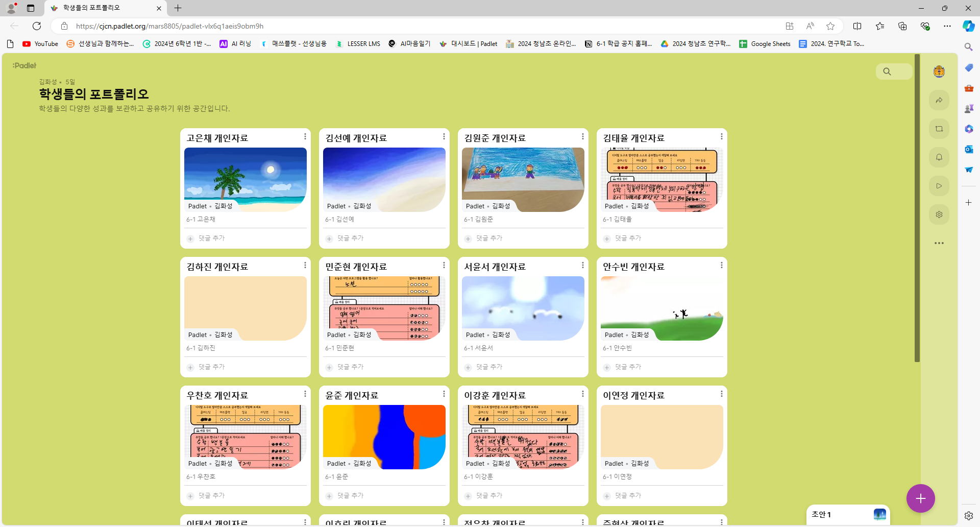Add a sidebar app with plus
The image size is (980, 527).
click(968, 203)
